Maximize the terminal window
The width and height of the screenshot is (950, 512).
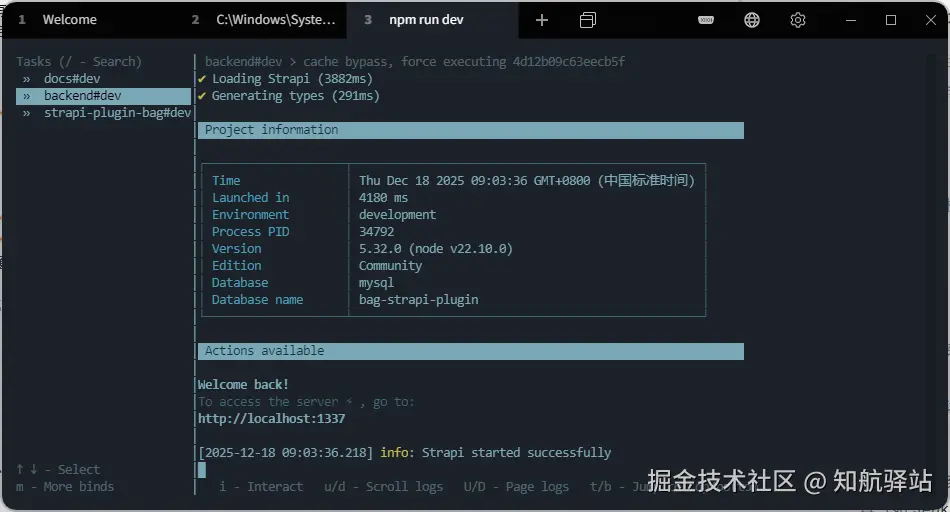[x=891, y=20]
